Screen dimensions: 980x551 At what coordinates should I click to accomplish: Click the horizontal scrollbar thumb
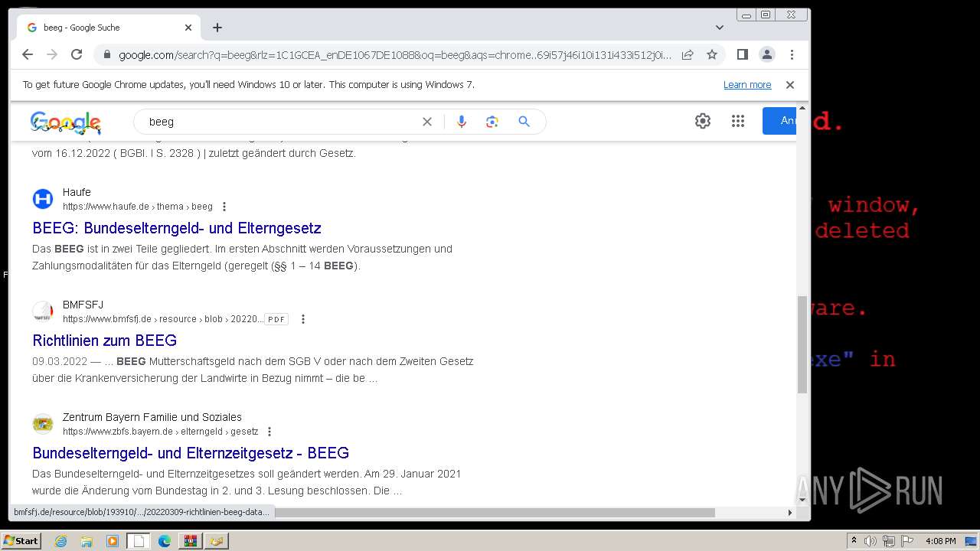point(495,512)
